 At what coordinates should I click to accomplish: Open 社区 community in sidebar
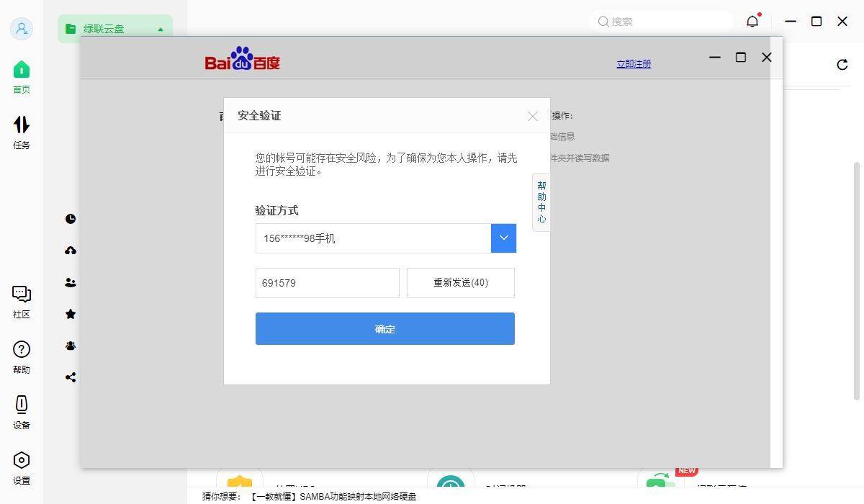(22, 302)
